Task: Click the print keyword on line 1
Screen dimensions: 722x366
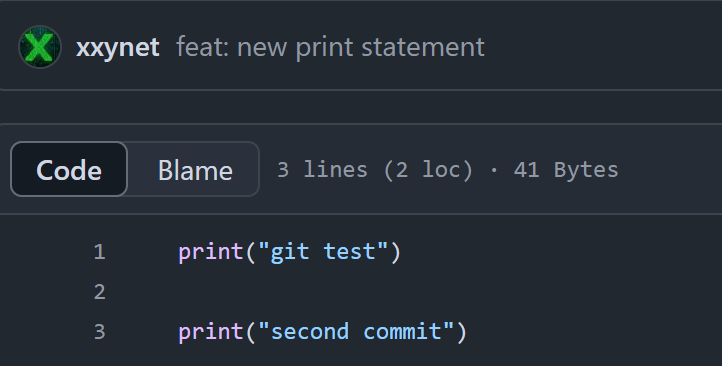Action: [211, 252]
